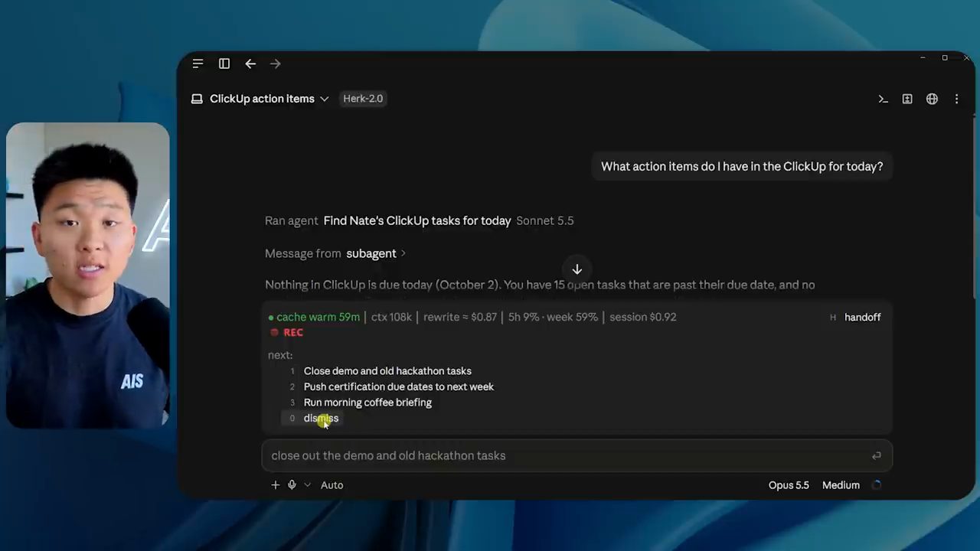Click the Herk-2.0 project badge
Viewport: 980px width, 551px height.
point(363,99)
